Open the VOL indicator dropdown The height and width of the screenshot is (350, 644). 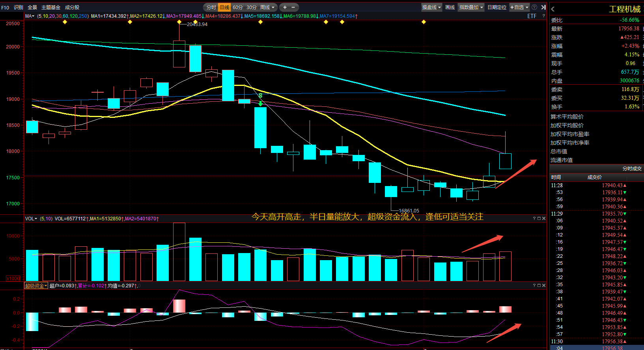coord(31,218)
